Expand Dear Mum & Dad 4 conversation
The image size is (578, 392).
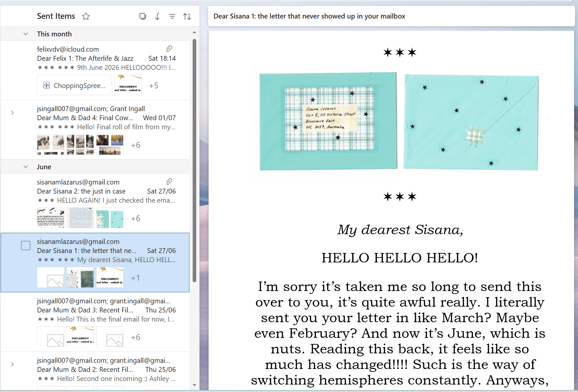point(12,113)
